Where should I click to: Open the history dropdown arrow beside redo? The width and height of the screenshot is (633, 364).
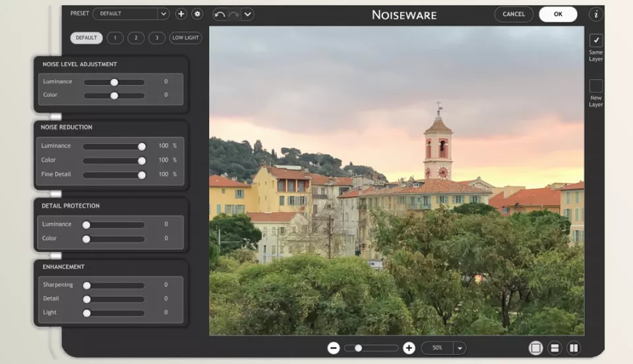[247, 14]
